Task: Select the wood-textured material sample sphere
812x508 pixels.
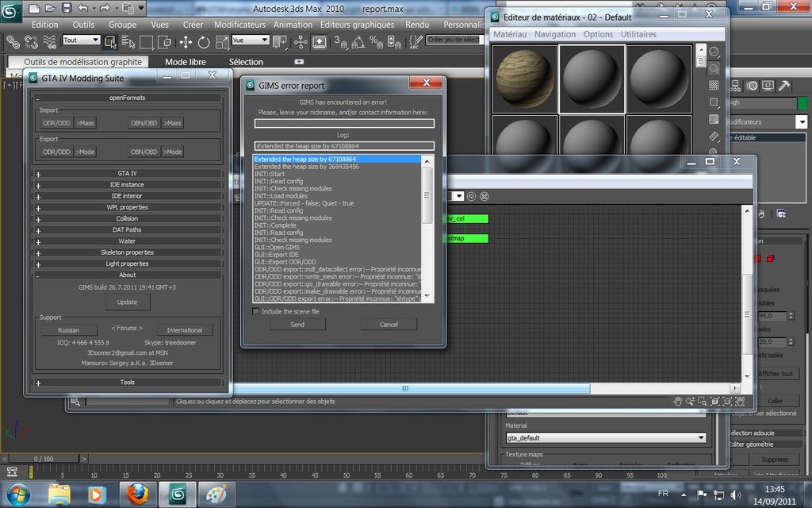Action: 525,79
